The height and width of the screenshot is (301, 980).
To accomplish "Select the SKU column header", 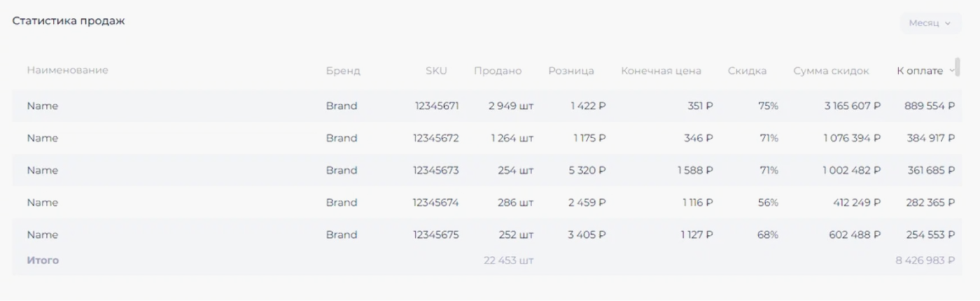I will pos(437,71).
